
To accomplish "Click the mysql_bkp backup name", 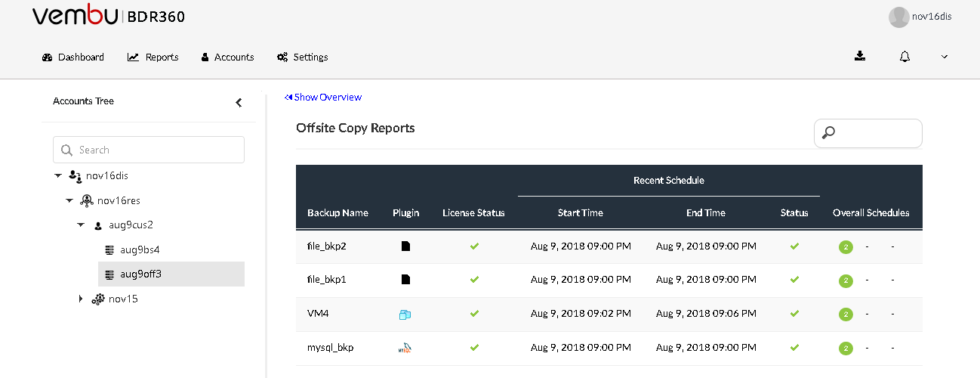I will (331, 348).
